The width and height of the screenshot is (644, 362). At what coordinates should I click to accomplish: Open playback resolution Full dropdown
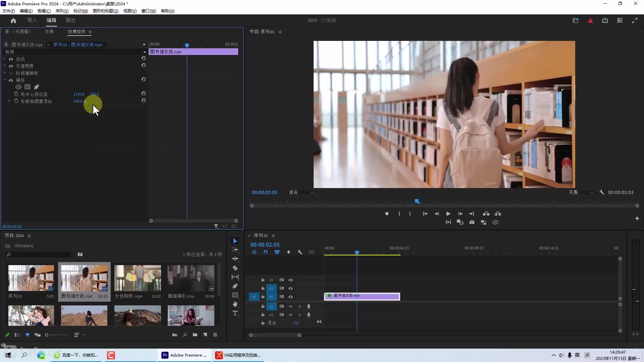tap(581, 192)
